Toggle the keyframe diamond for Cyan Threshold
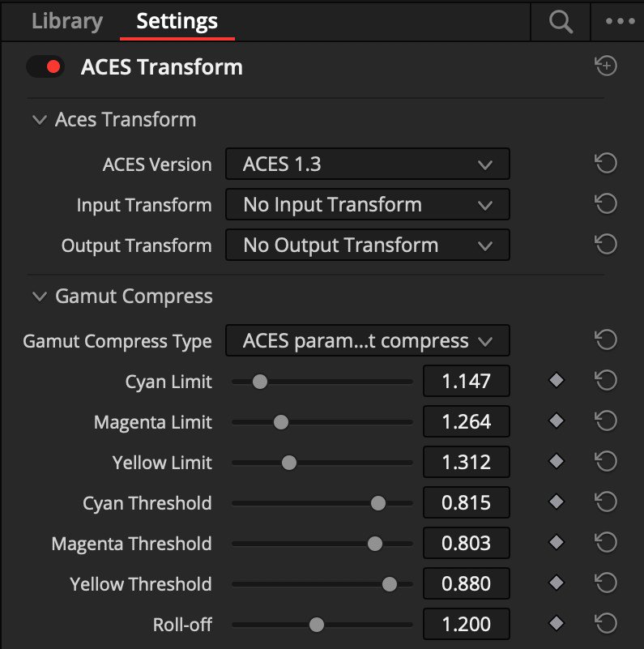Screen dimensions: 644x649 (x=556, y=502)
